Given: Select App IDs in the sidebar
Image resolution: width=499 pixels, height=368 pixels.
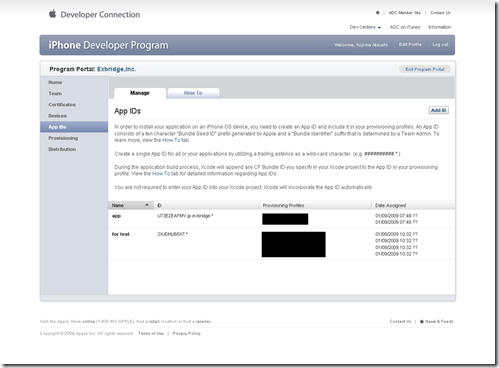Looking at the screenshot, I should coord(74,127).
